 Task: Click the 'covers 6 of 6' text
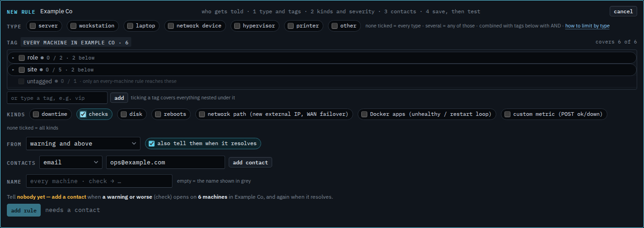616,42
